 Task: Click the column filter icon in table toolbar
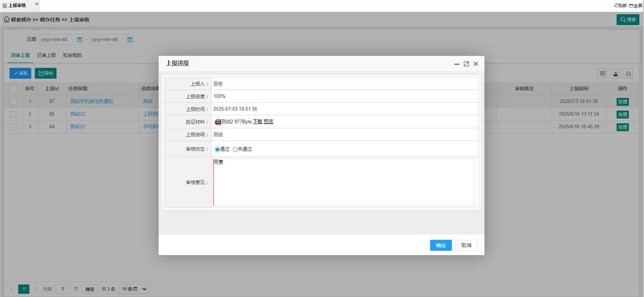[602, 74]
